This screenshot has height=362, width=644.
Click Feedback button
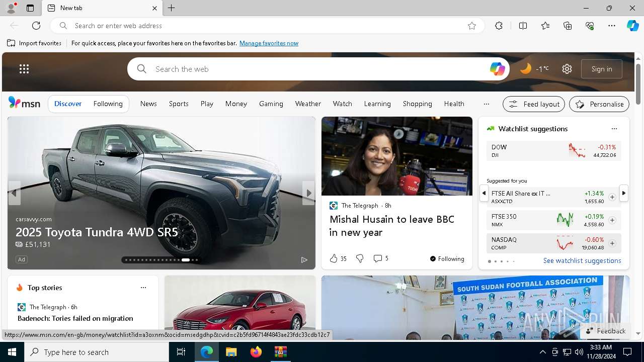pos(606,331)
